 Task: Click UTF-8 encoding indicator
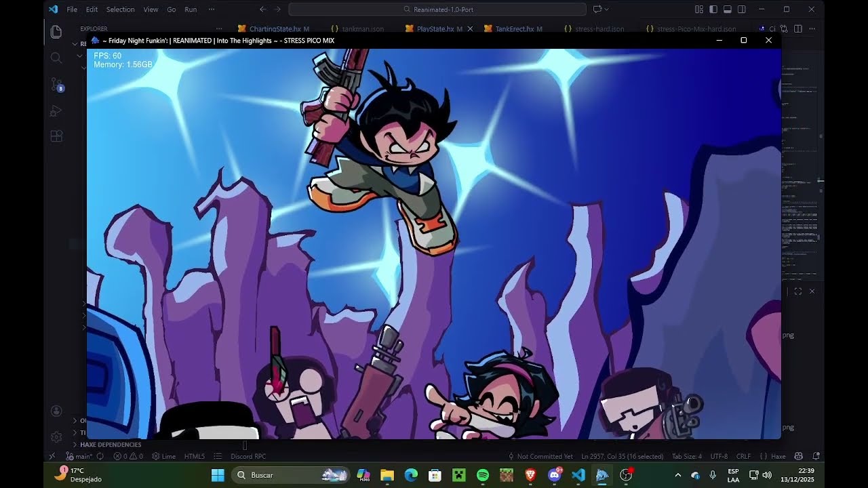[x=719, y=456]
